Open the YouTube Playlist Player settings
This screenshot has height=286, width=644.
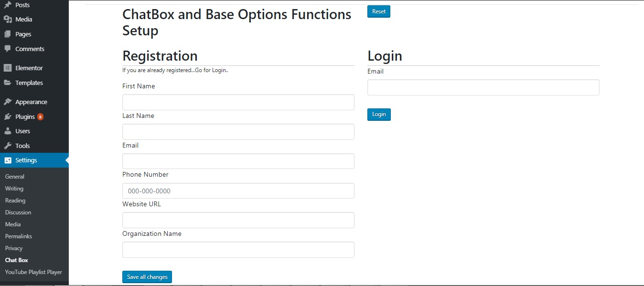point(33,272)
